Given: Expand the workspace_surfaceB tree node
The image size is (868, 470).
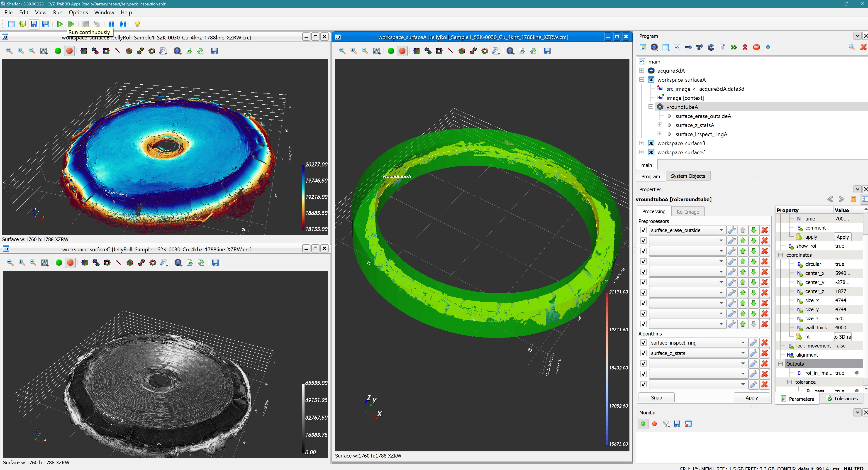Looking at the screenshot, I should pyautogui.click(x=641, y=143).
